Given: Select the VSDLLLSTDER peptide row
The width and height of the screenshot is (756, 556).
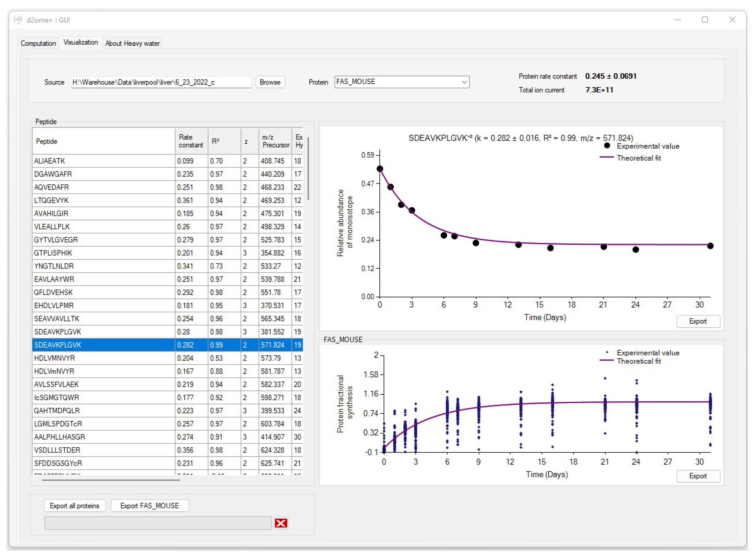Looking at the screenshot, I should pos(101,450).
